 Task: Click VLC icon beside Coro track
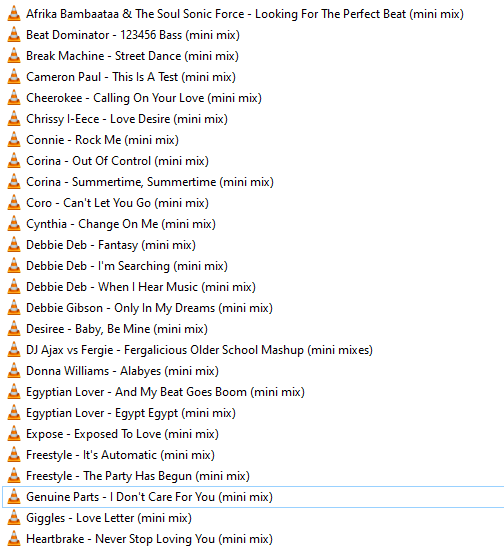click(x=14, y=203)
